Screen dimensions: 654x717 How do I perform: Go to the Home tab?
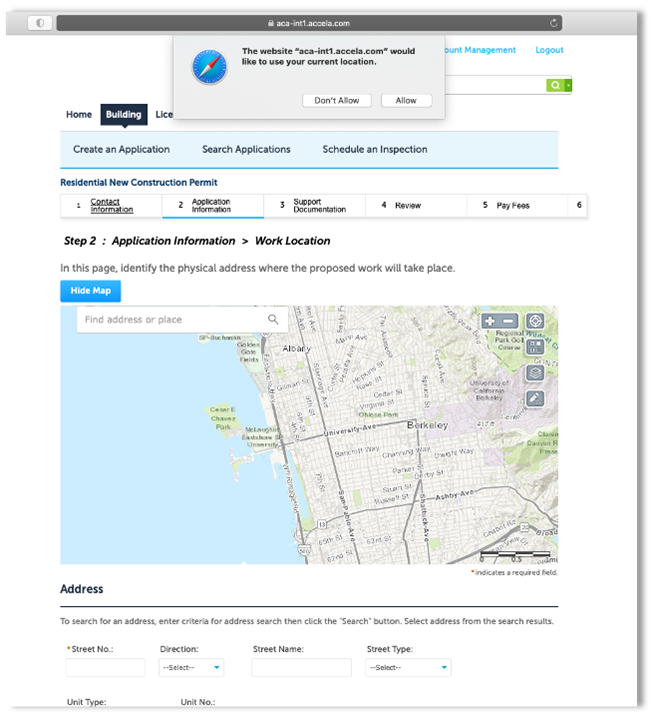(79, 114)
